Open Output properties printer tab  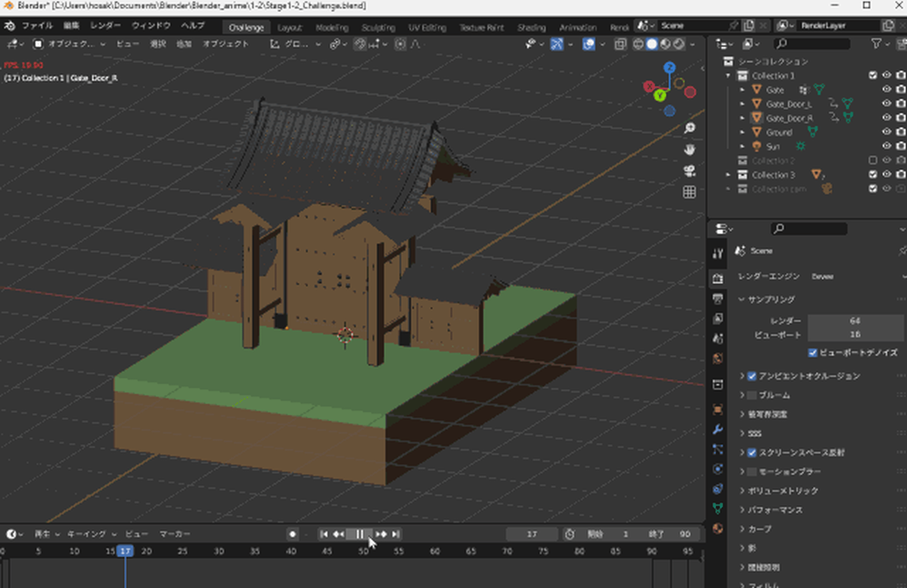tap(718, 299)
